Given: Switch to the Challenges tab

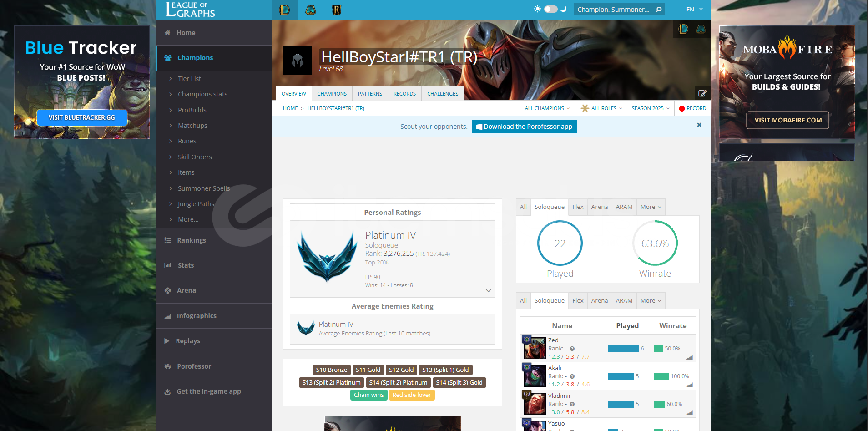Looking at the screenshot, I should 443,94.
